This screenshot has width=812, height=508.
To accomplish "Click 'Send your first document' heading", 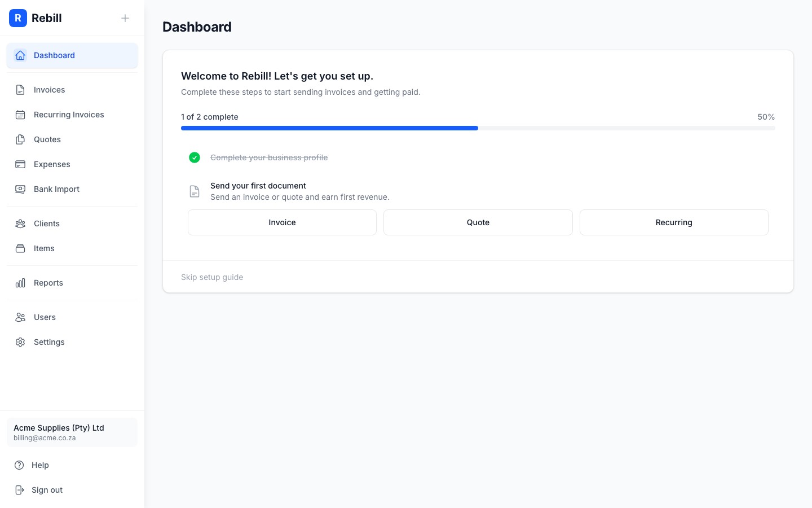I will tap(258, 186).
